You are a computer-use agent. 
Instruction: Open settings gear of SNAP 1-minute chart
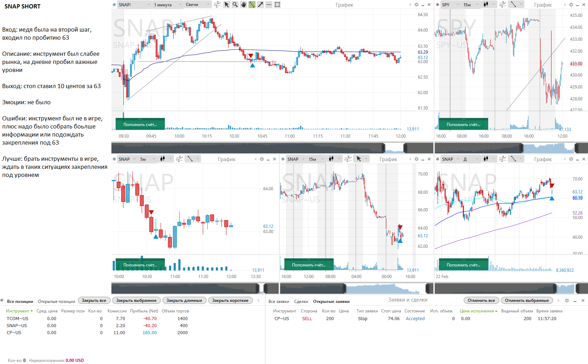click(416, 5)
